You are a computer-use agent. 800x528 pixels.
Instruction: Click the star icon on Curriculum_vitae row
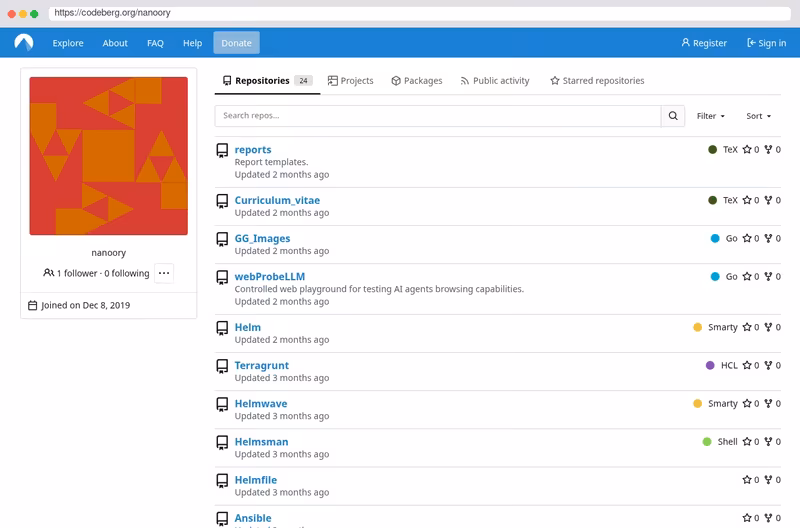coord(747,200)
